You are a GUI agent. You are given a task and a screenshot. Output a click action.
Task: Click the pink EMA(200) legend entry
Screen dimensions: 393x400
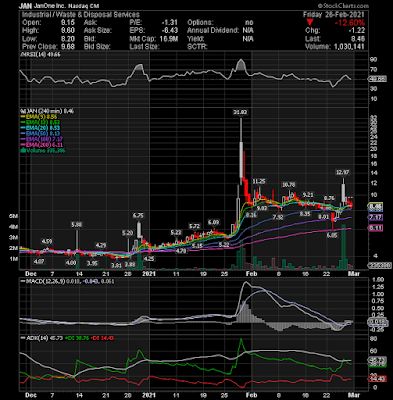42,145
